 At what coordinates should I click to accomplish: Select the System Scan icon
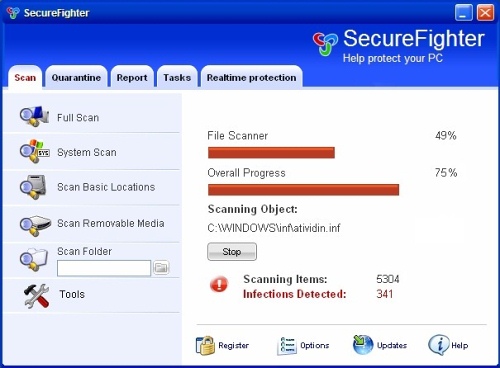(x=34, y=151)
